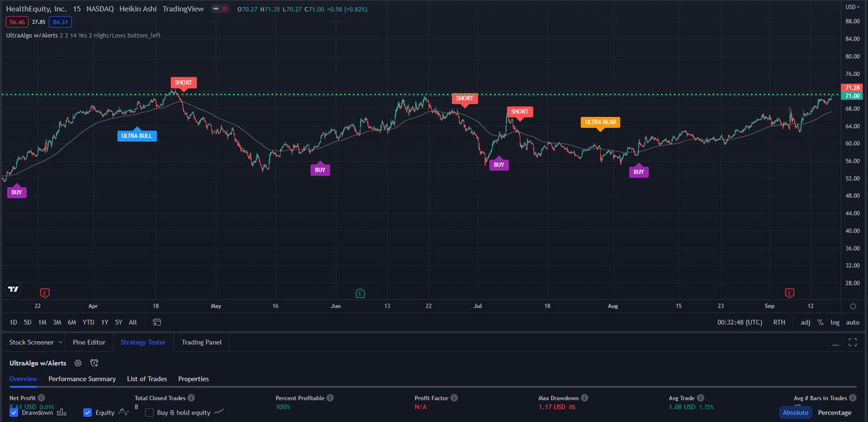Click the blue 84.31 price label
The image size is (868, 422).
pos(59,22)
